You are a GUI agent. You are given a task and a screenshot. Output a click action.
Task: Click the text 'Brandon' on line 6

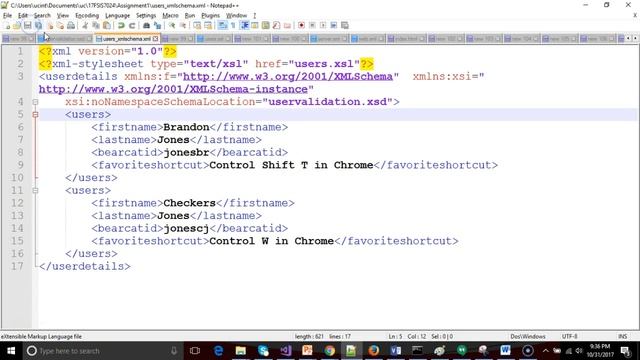(186, 127)
